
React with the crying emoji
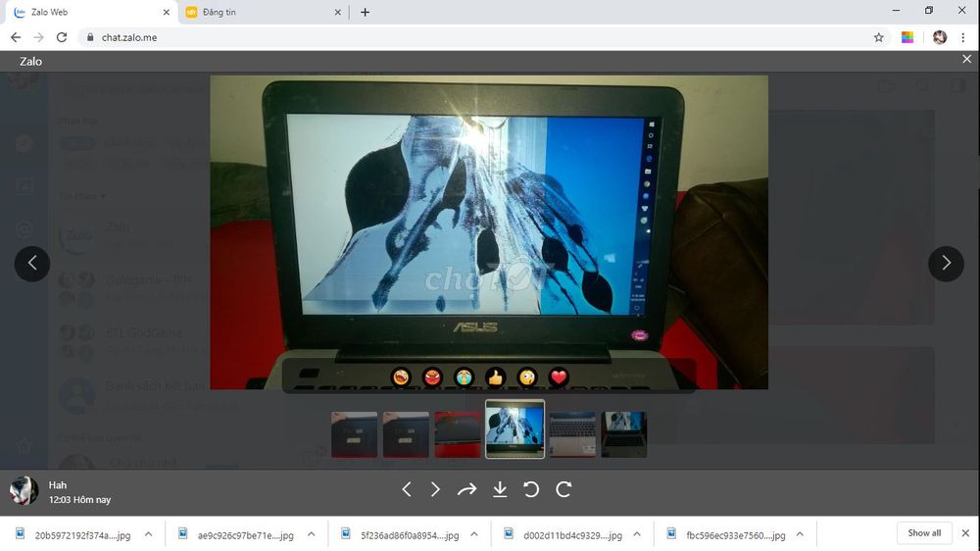point(464,377)
